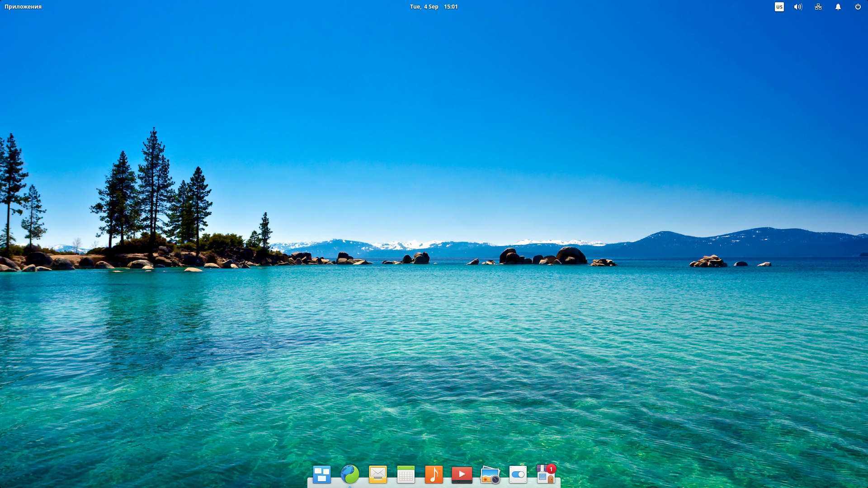Show notifications via bell icon
The height and width of the screenshot is (488, 868).
[838, 7]
